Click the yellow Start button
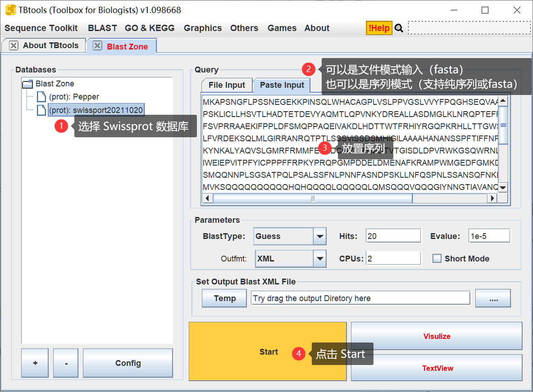Image resolution: width=533 pixels, height=392 pixels. click(268, 351)
